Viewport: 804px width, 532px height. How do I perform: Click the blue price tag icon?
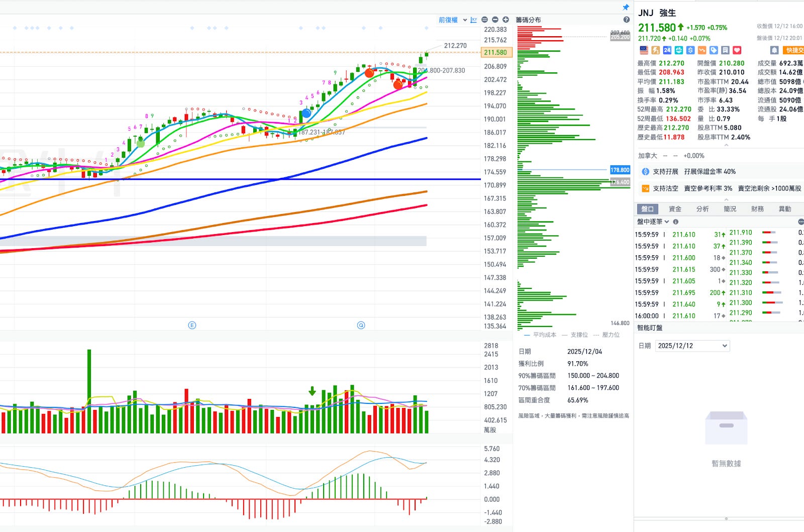point(714,50)
